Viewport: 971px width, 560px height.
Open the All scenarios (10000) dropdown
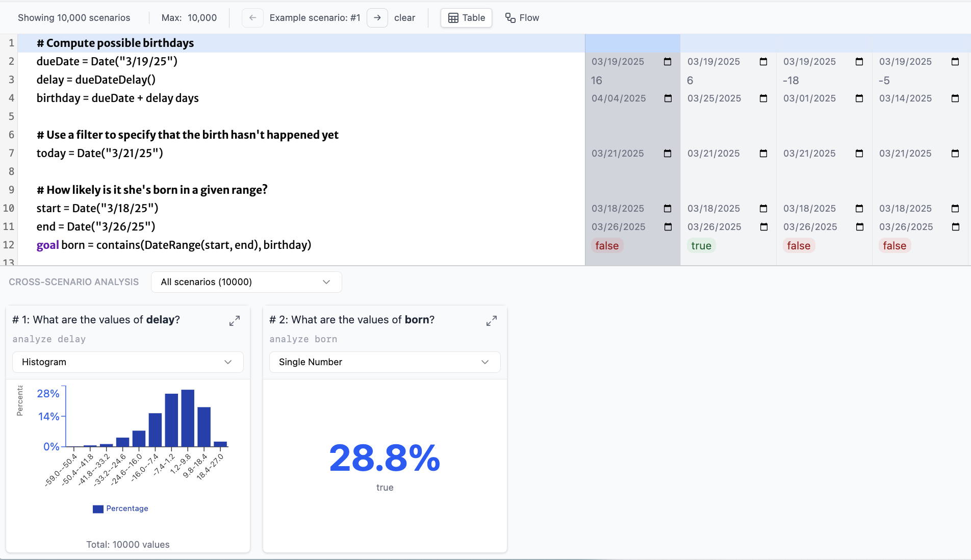[x=246, y=282]
